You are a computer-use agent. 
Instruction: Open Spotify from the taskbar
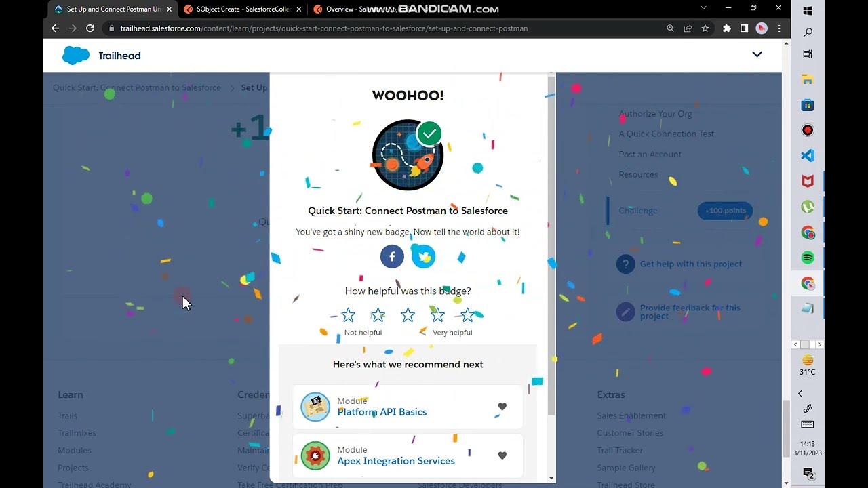pos(808,258)
